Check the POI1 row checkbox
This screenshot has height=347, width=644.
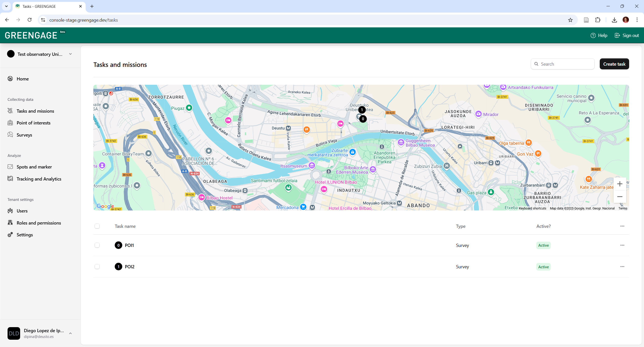click(97, 245)
